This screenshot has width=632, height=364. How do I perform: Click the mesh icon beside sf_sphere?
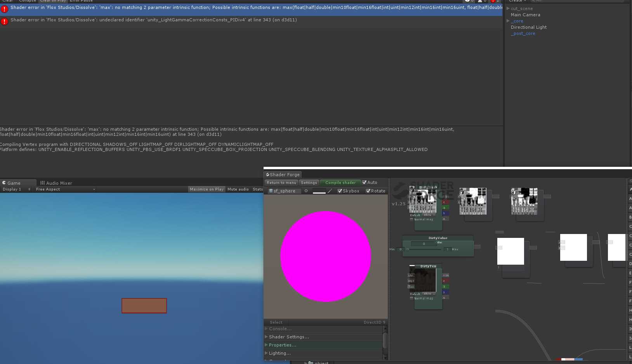tap(271, 191)
